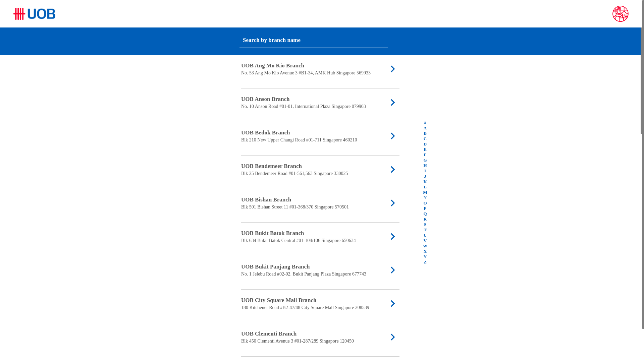Click address Blk 450 Clementi Avenue 3

pyautogui.click(x=298, y=341)
